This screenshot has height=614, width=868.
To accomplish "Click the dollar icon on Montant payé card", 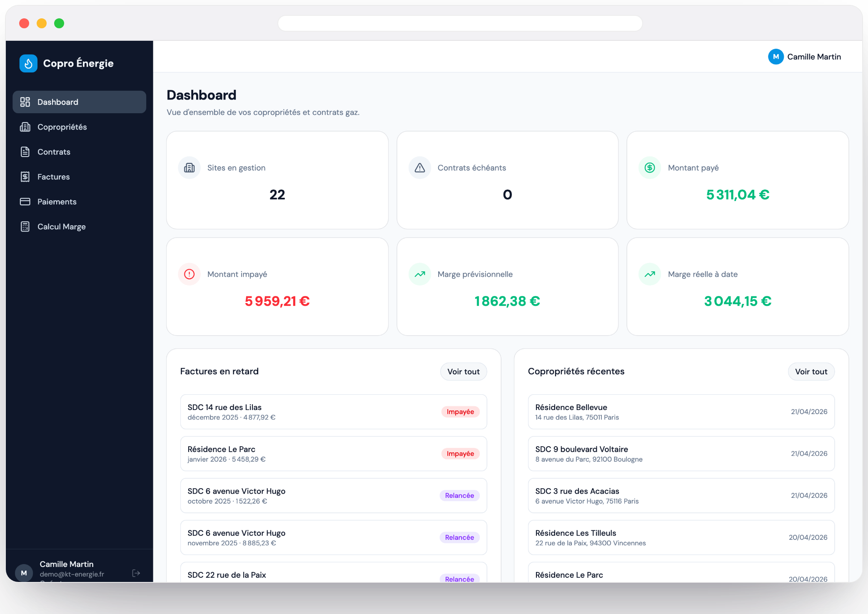I will click(650, 168).
